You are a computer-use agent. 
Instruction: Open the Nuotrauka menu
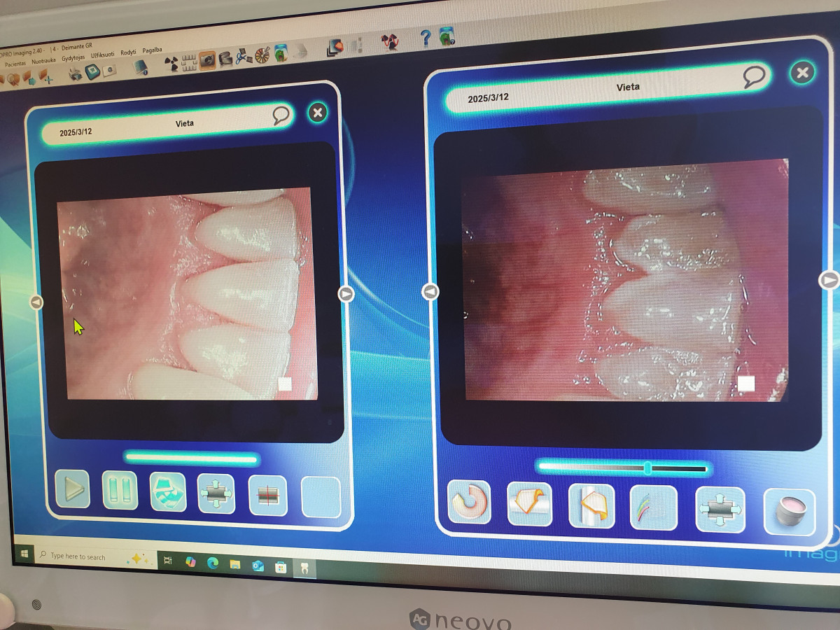(x=44, y=61)
